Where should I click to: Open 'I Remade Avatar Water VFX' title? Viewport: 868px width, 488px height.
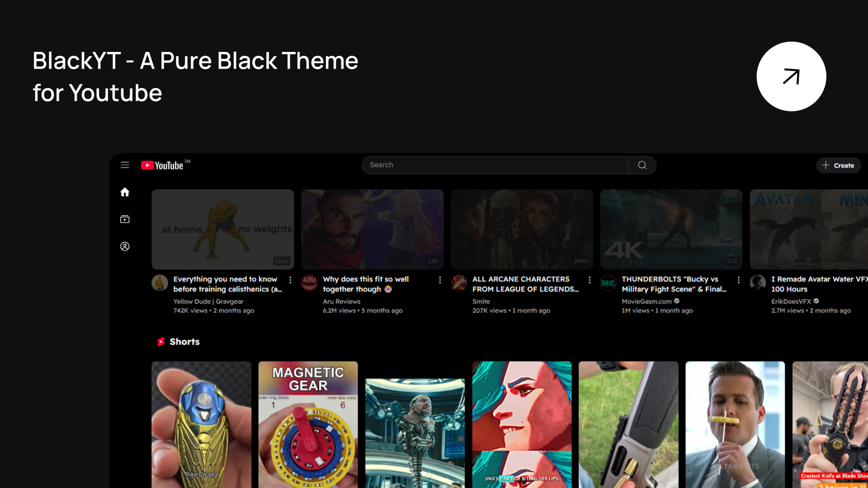click(819, 284)
